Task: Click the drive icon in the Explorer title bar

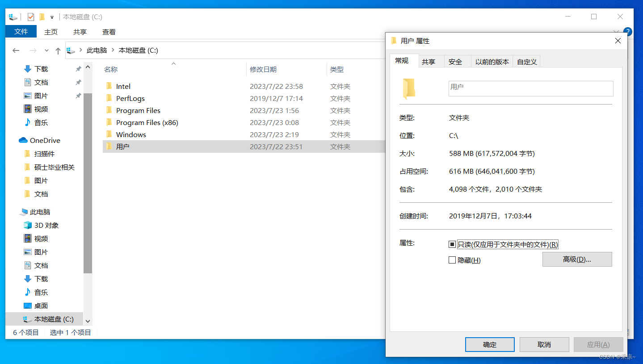Action: pos(13,17)
